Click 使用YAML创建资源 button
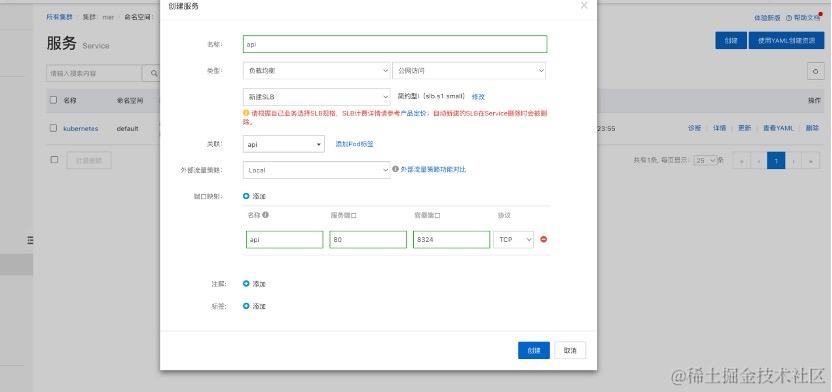Screen dimensions: 832x392 (x=786, y=40)
